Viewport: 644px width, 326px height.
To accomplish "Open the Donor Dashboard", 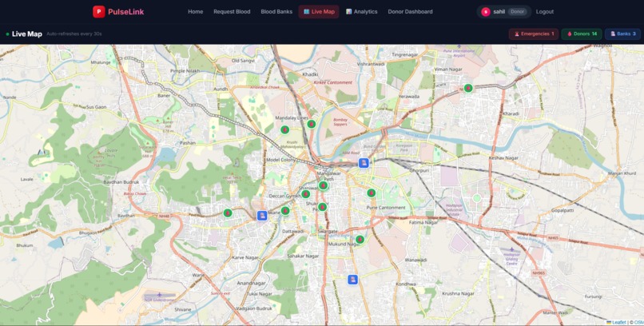I will [410, 11].
